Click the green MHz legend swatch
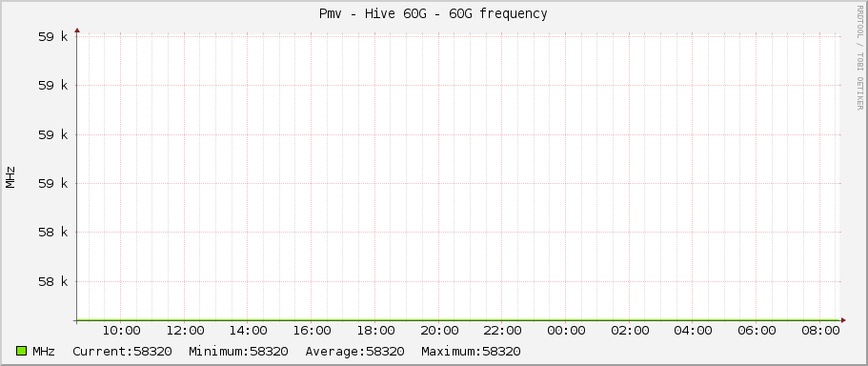This screenshot has width=868, height=366. point(22,351)
